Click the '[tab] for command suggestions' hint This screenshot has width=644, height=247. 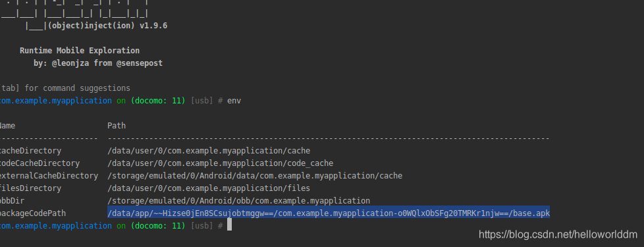(65, 88)
